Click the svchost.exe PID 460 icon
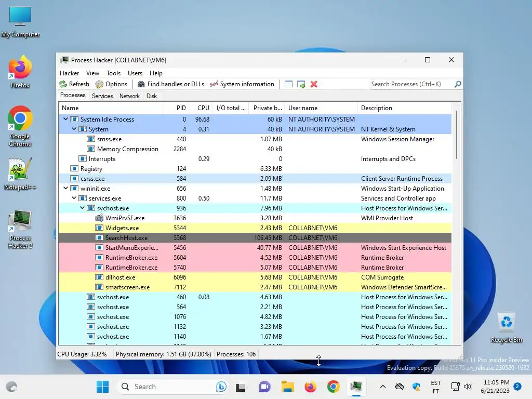The width and height of the screenshot is (532, 399). click(90, 297)
